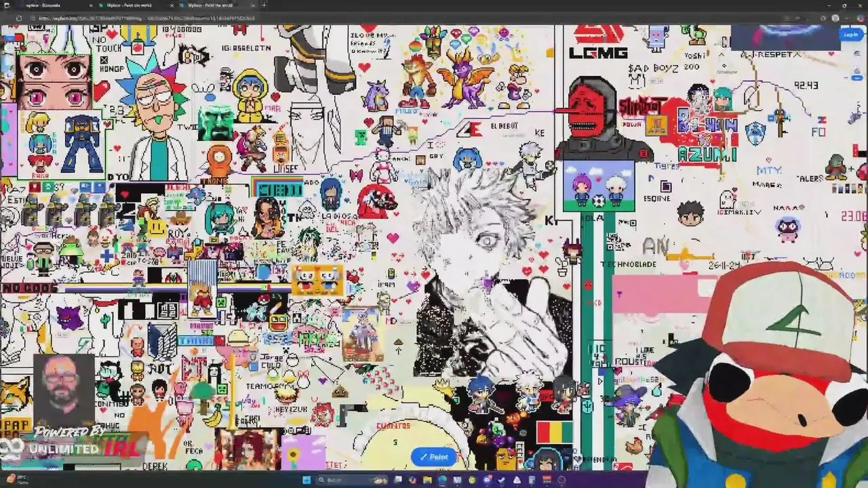Click the EL BEBOT text on canvas
The image size is (868, 488).
click(503, 126)
